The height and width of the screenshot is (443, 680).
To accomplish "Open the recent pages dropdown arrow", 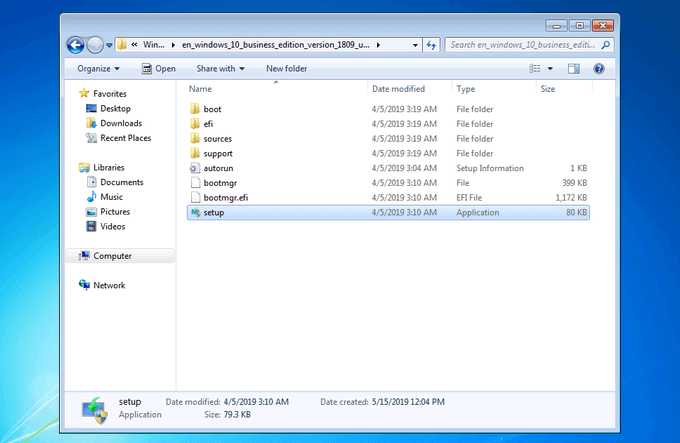I will [x=109, y=45].
